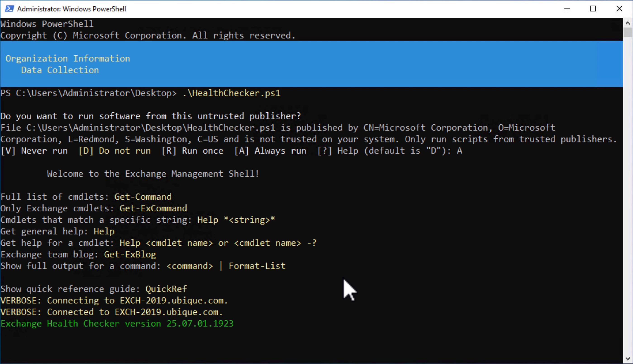
Task: Click the 'Data Collection' progress status line
Action: 60,70
